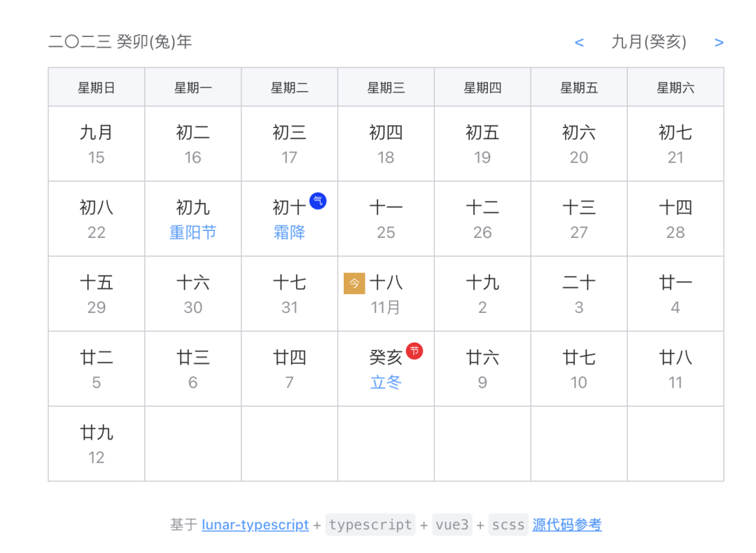Select the 霜降 solar term day
The width and height of the screenshot is (756, 553).
[x=289, y=219]
